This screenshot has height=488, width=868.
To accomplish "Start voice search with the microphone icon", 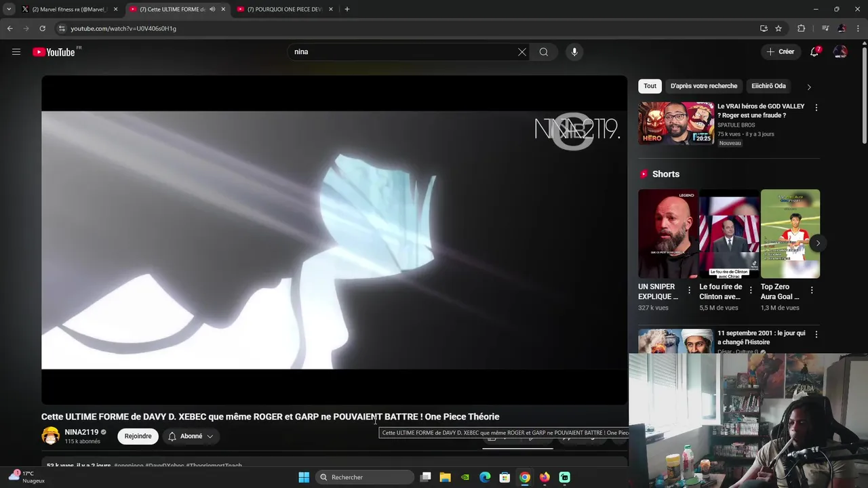I will [x=574, y=52].
